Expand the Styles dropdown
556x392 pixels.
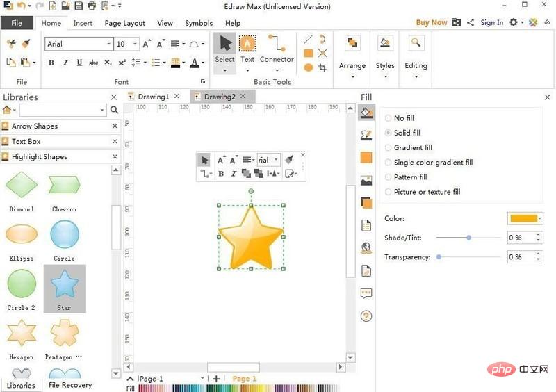pos(386,76)
